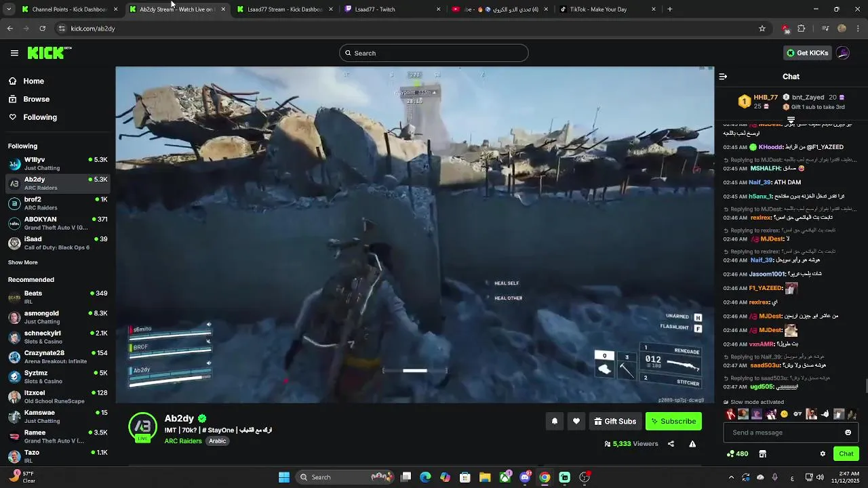Open Syztmz recommended channel
The height and width of the screenshot is (488, 868).
[58, 377]
